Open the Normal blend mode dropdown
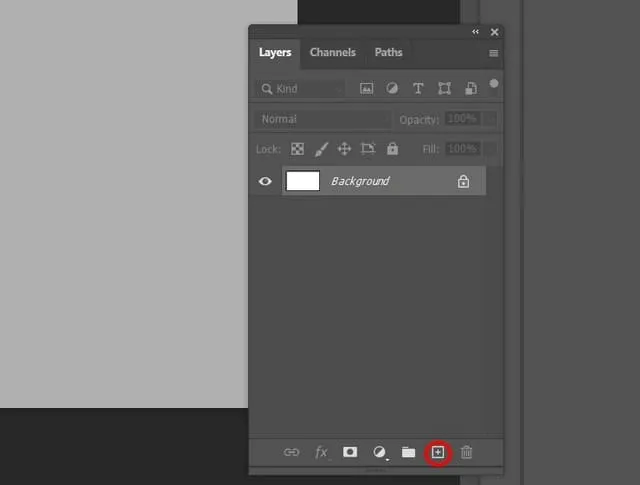Image resolution: width=640 pixels, height=485 pixels. pos(322,119)
